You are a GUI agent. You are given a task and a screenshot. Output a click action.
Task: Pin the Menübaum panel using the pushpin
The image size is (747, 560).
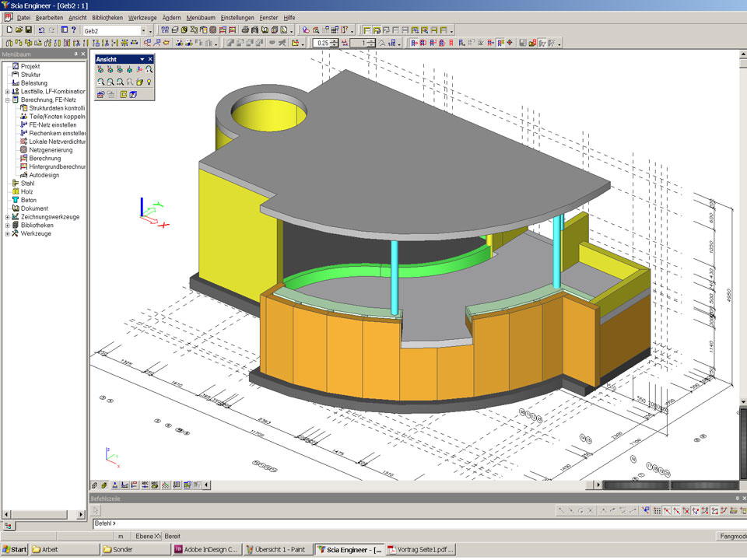(75, 54)
